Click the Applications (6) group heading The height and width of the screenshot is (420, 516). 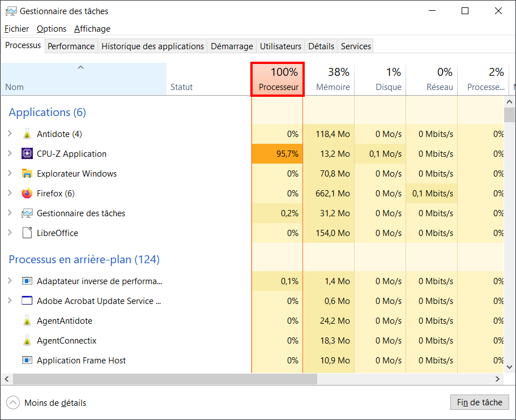tap(48, 112)
